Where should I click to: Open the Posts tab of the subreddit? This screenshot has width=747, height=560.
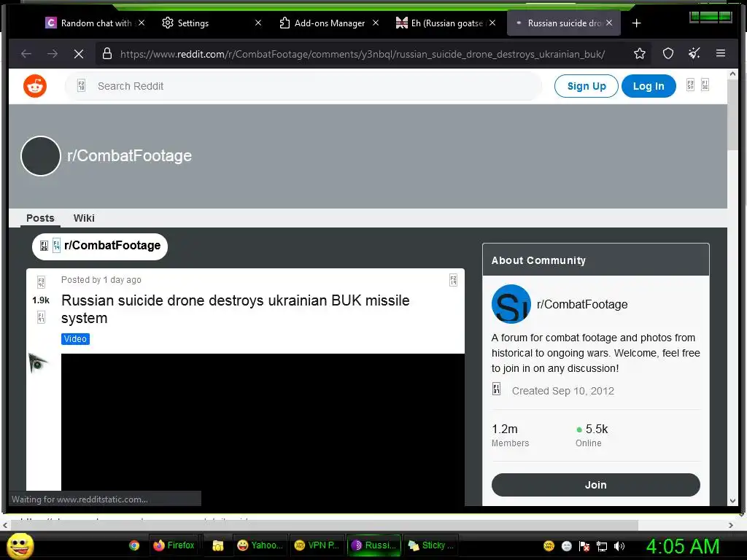41,218
